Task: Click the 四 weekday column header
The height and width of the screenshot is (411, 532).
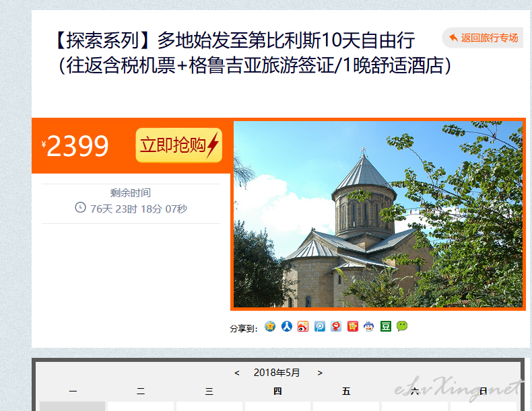Action: pyautogui.click(x=277, y=391)
